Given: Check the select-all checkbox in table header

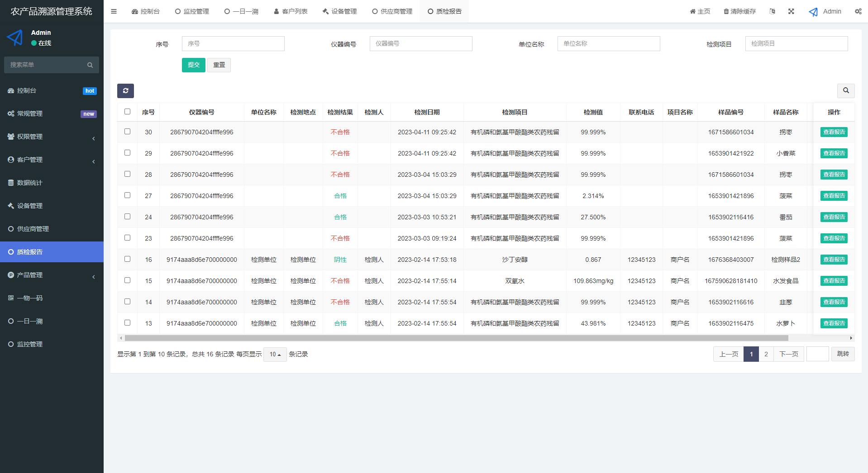Looking at the screenshot, I should pyautogui.click(x=127, y=112).
